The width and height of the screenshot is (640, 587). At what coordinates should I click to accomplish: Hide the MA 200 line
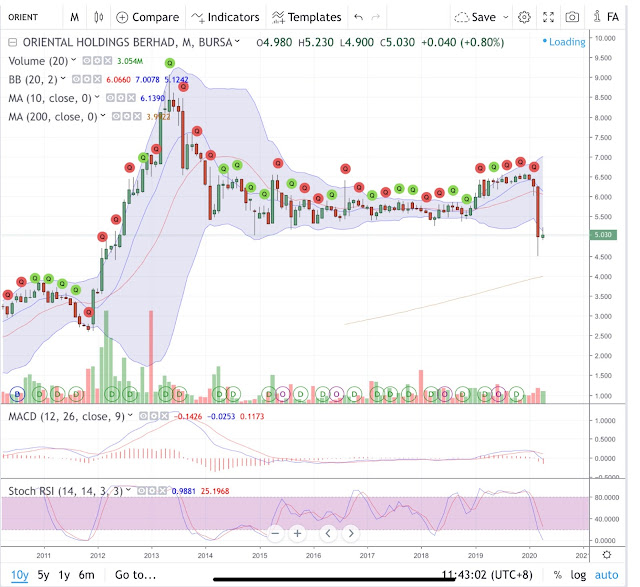tap(116, 117)
